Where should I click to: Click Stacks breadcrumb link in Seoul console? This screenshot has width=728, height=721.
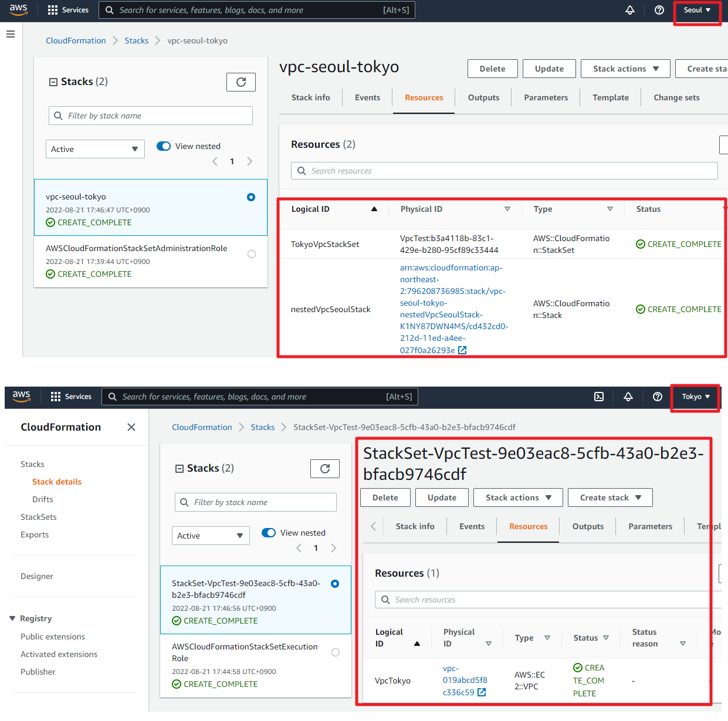(136, 40)
